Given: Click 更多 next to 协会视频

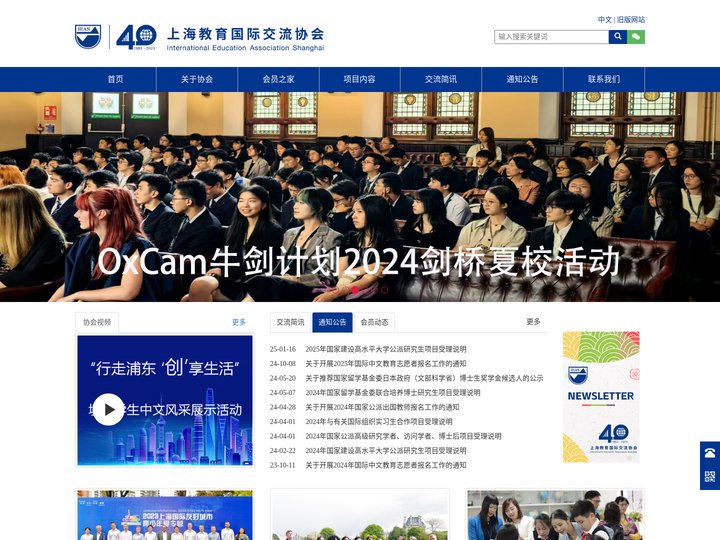Looking at the screenshot, I should pos(239,322).
